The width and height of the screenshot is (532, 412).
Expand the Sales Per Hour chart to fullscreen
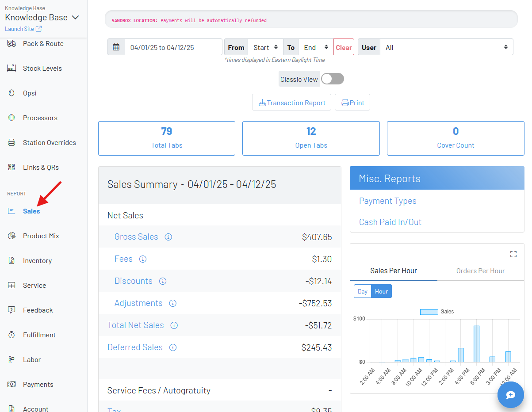click(x=513, y=254)
